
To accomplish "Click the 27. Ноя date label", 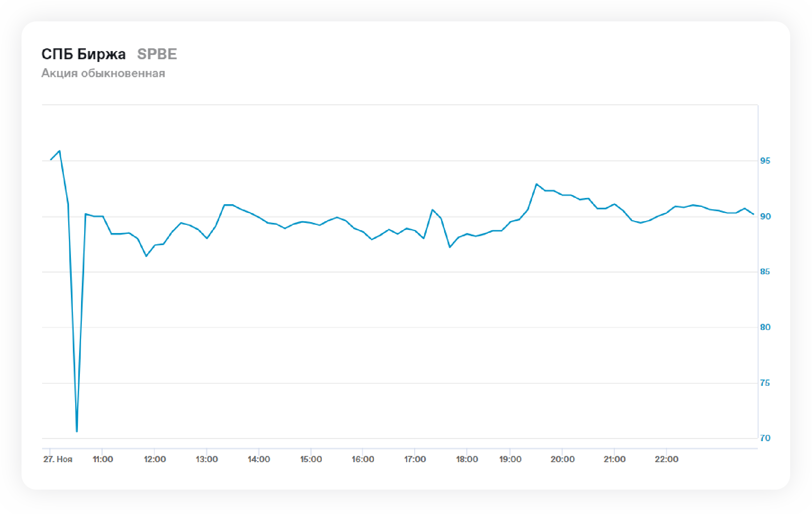I will (58, 459).
